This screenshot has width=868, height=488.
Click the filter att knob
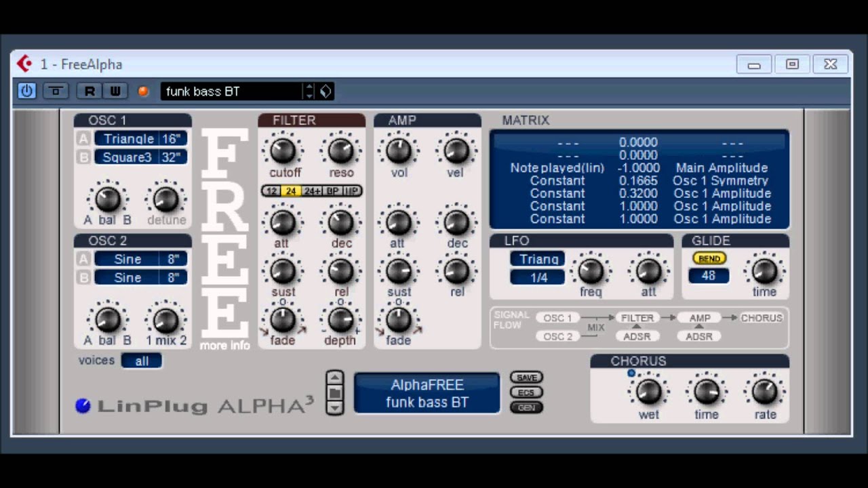click(283, 222)
